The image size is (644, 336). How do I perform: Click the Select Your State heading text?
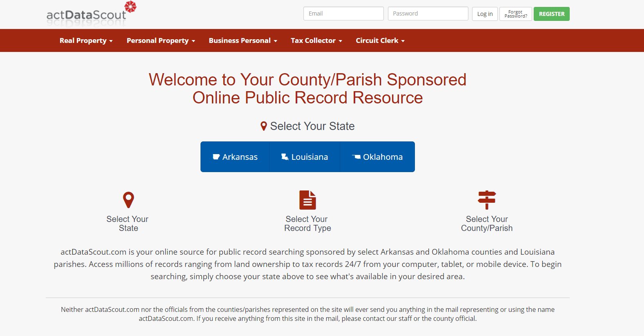pos(312,126)
